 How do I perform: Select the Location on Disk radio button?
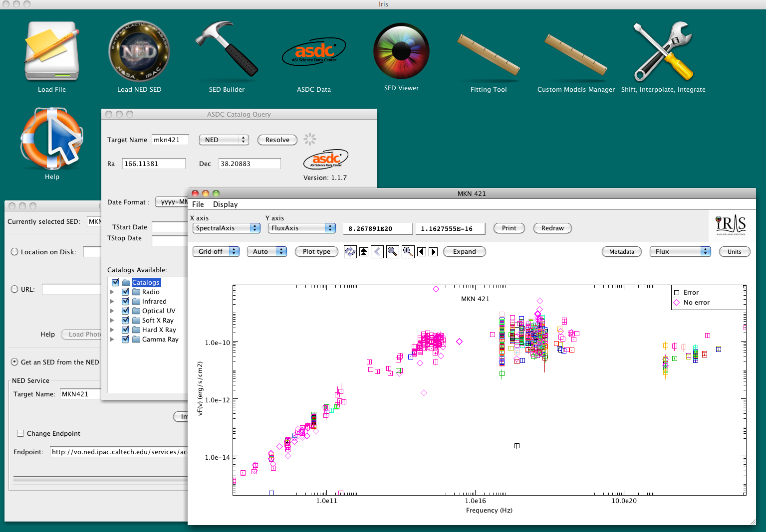click(14, 252)
